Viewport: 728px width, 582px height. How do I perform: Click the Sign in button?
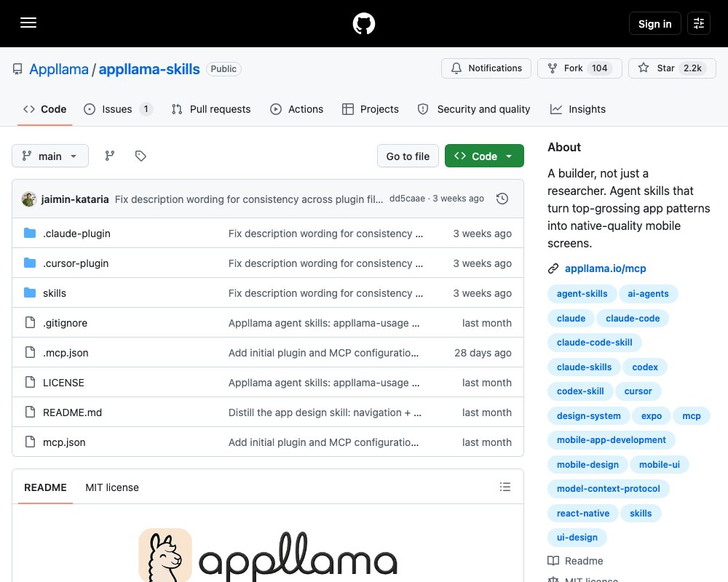click(x=654, y=24)
